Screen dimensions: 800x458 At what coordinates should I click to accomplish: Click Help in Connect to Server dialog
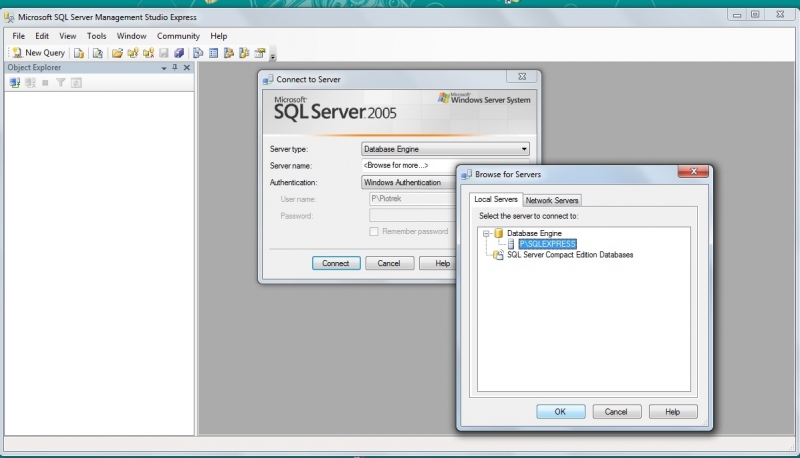pyautogui.click(x=438, y=263)
